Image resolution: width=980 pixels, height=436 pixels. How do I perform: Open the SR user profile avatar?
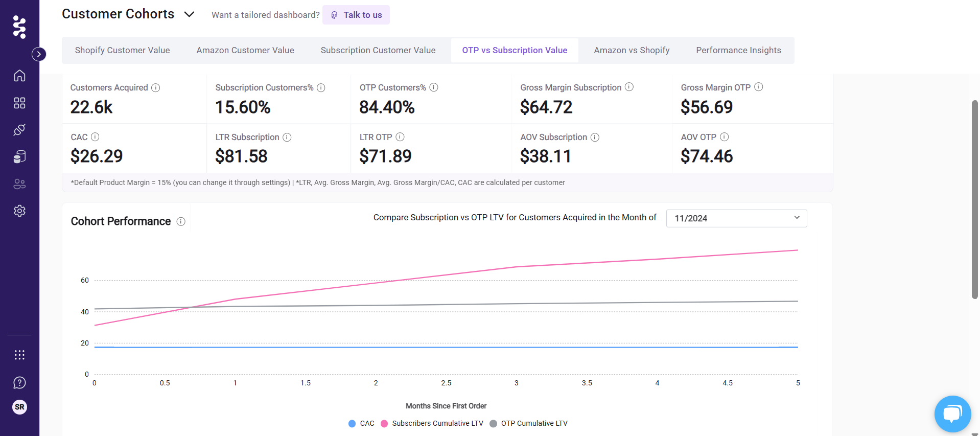[x=19, y=407]
